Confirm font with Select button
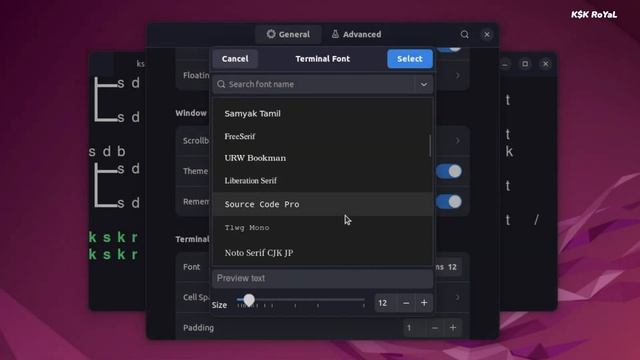 pyautogui.click(x=410, y=59)
